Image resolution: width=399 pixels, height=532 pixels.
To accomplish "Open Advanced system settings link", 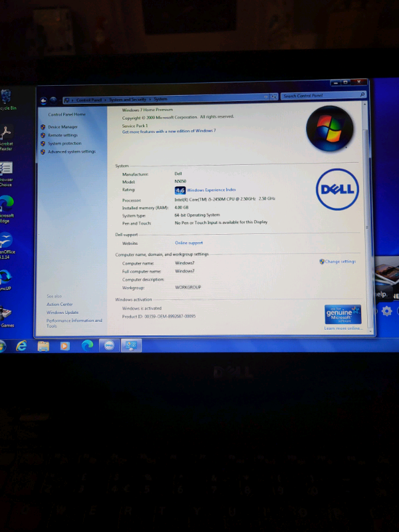I will pos(72,152).
